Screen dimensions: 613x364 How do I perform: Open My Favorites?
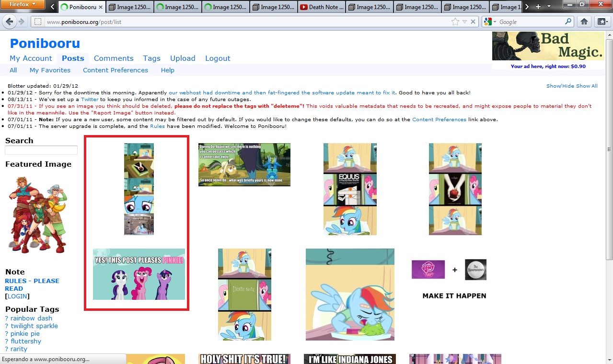(50, 70)
